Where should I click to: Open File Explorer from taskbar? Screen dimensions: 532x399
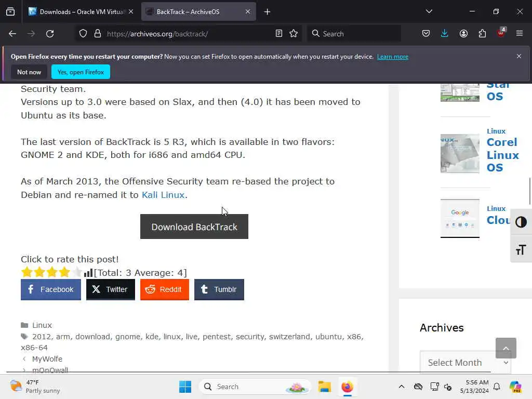click(324, 387)
